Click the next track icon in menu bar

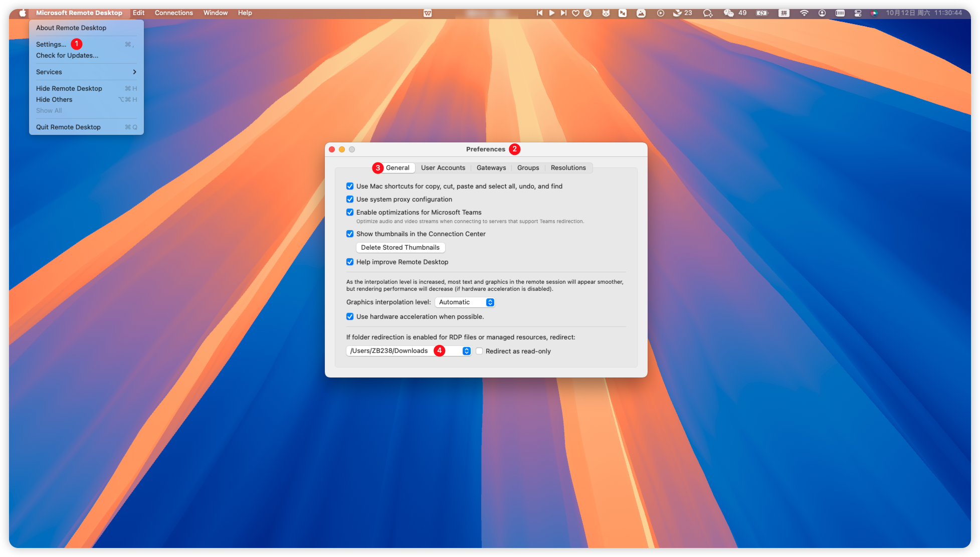pyautogui.click(x=563, y=13)
